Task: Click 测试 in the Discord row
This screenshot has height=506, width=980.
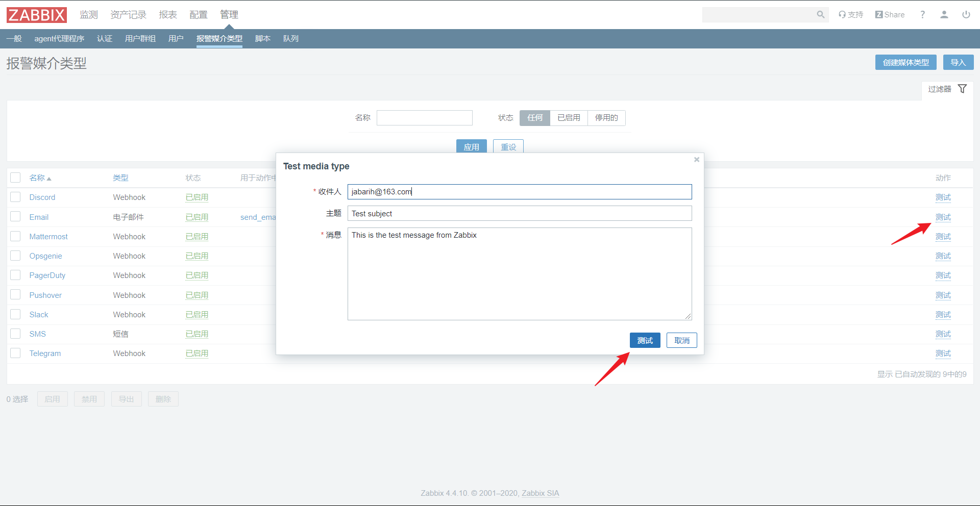Action: point(943,197)
